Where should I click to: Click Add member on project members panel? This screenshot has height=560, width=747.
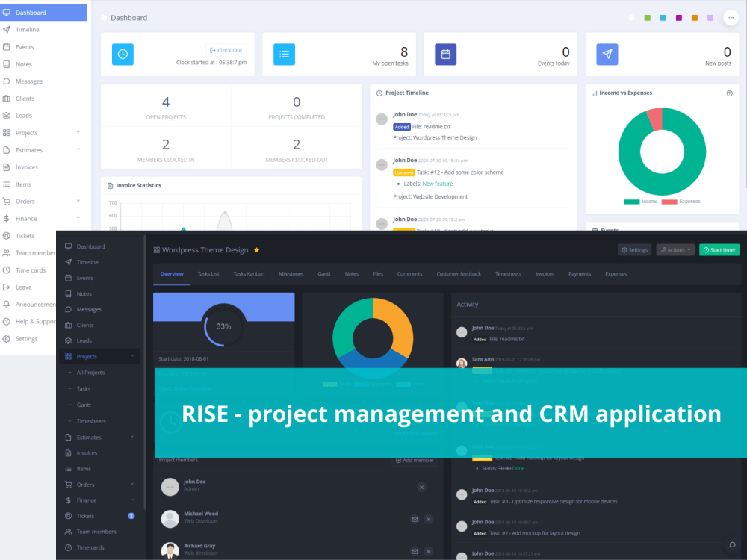(x=415, y=461)
